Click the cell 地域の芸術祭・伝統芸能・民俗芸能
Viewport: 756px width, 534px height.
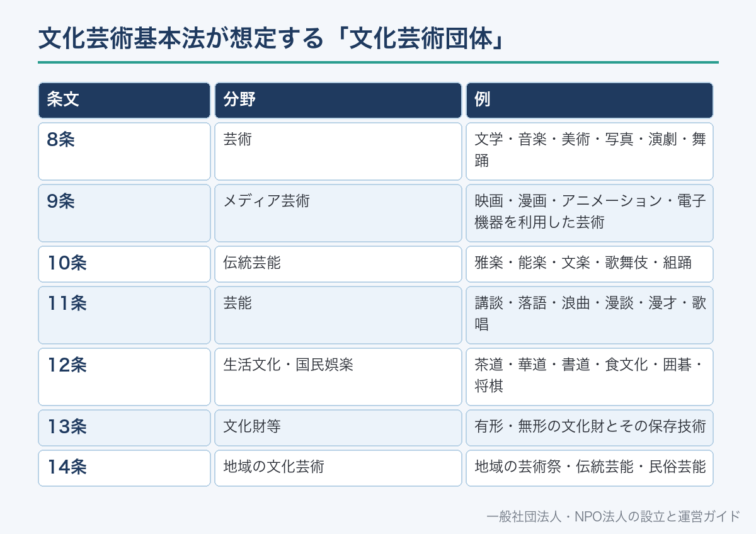tap(590, 468)
